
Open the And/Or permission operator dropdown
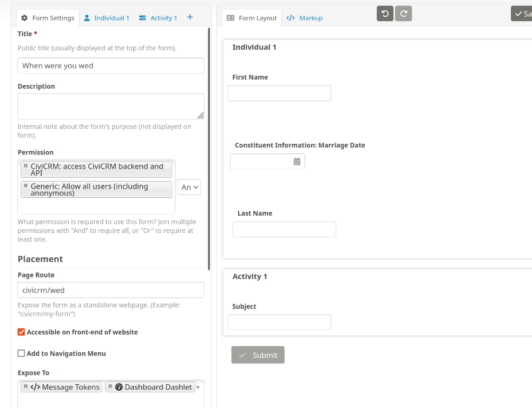189,187
